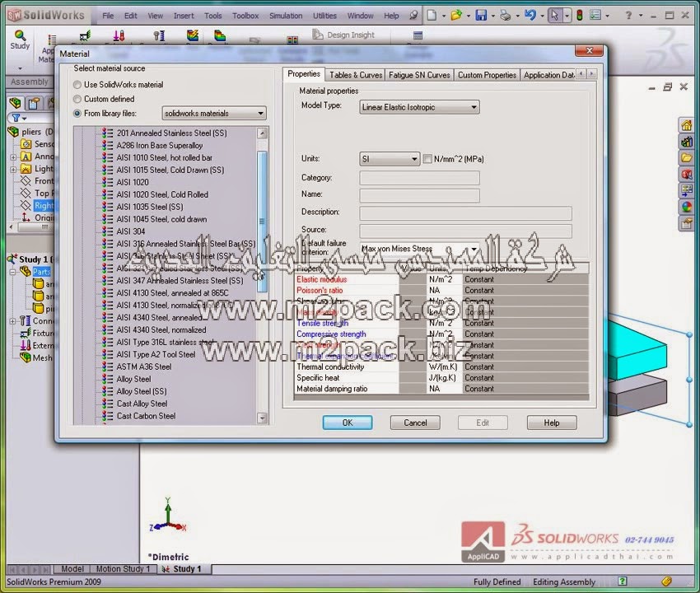Open the Simulation menu
Screen dimensions: 700x593
point(286,16)
